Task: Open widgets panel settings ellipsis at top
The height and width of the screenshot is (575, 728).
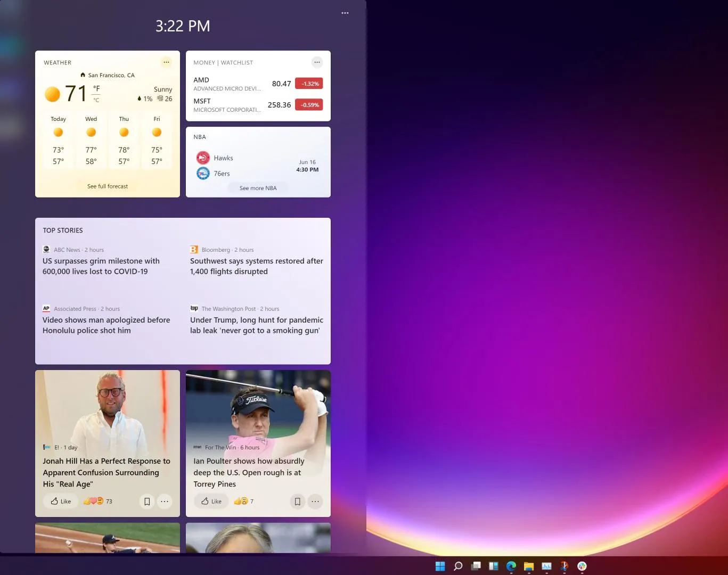Action: tap(345, 13)
